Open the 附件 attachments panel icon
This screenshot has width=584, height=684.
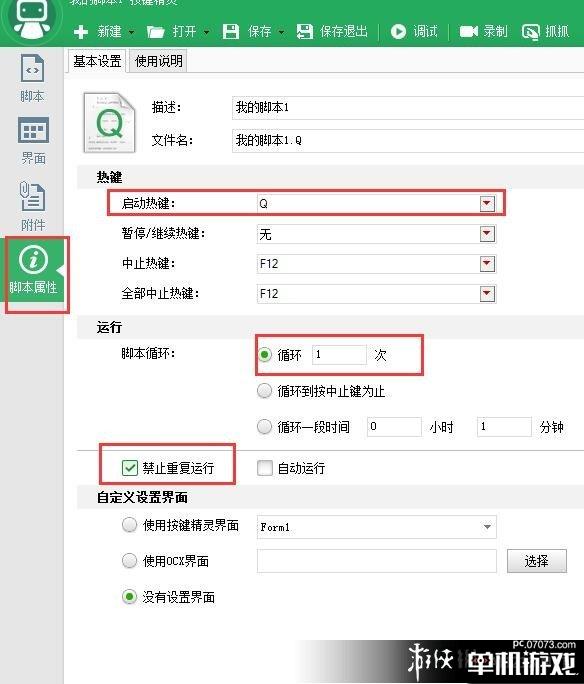[32, 196]
